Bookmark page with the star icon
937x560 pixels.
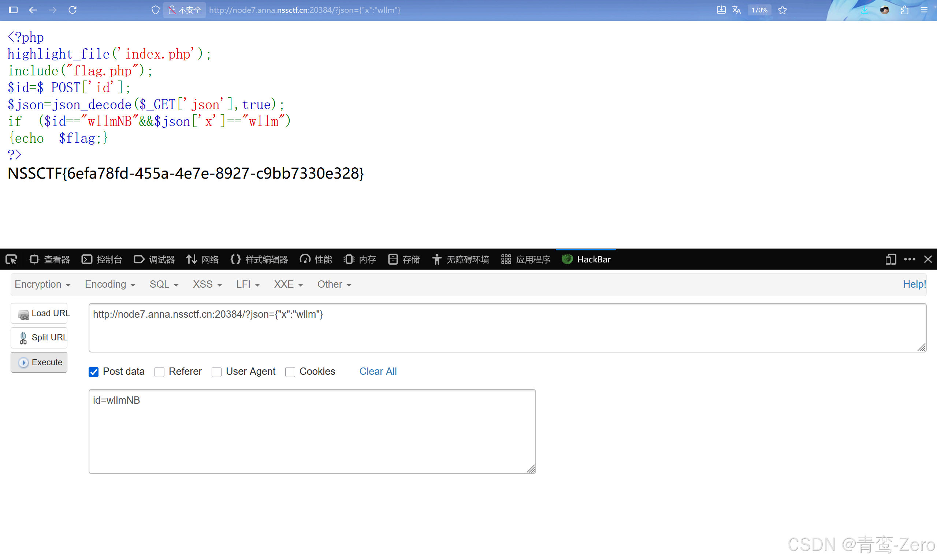point(782,10)
